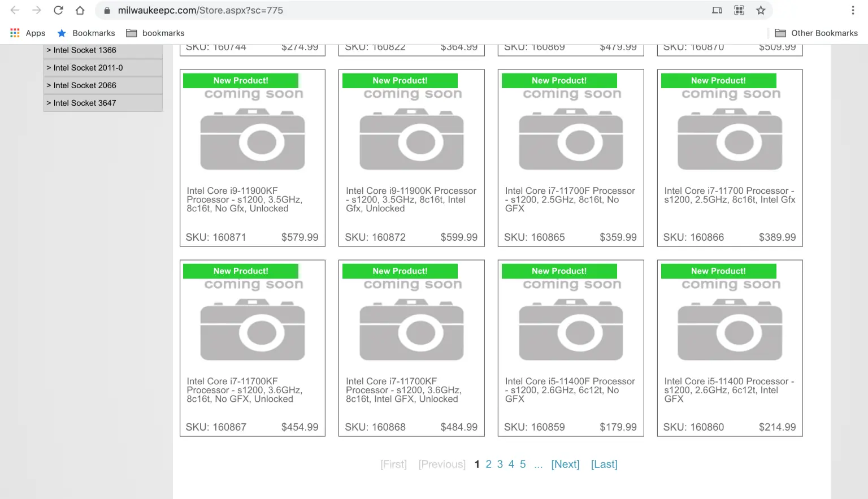Click the Intel Core i9-11900KF Processor title
868x499 pixels.
(x=245, y=199)
